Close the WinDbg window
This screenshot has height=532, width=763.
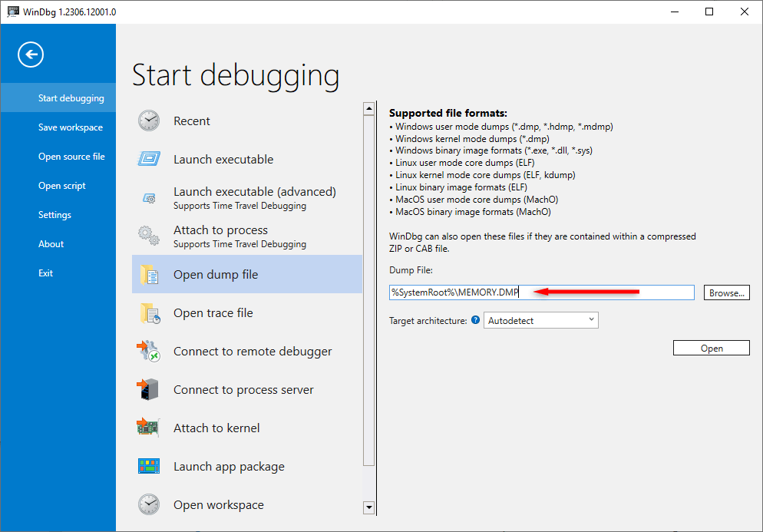(744, 12)
